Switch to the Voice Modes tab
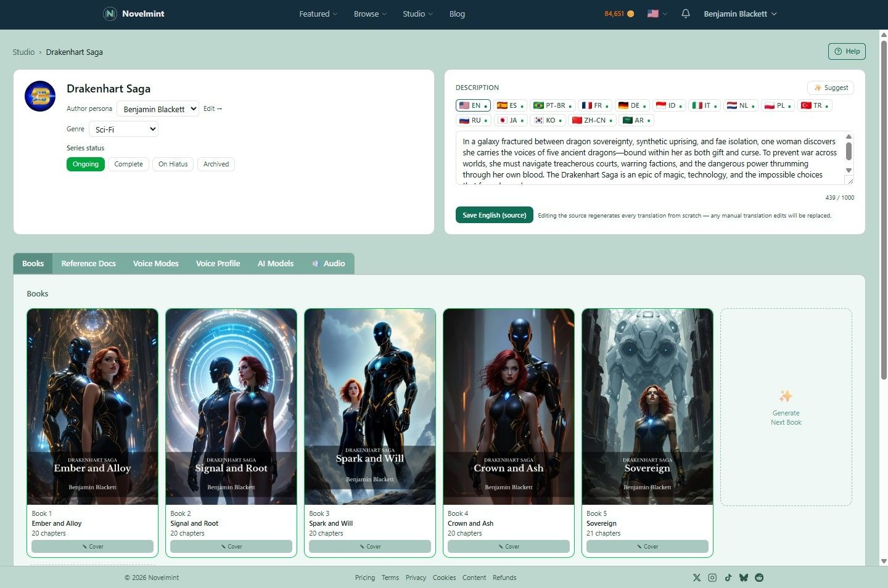Image resolution: width=888 pixels, height=588 pixels. pos(155,263)
